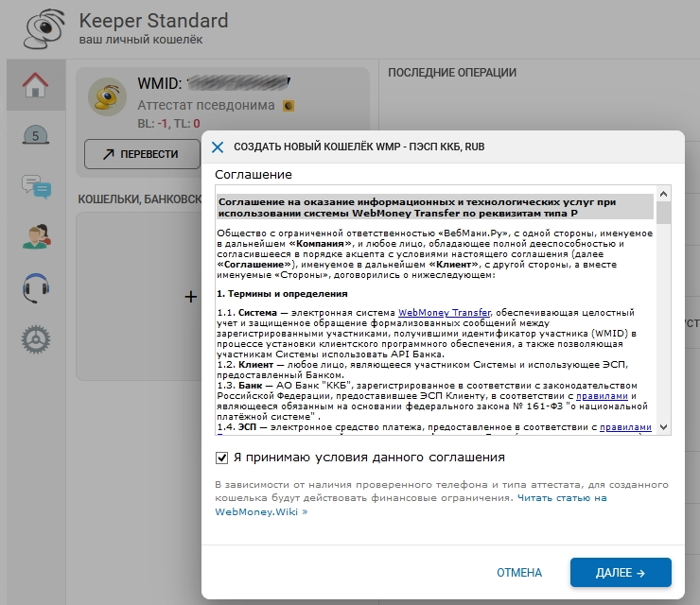Open the WebMoney Transfer link in agreement
Image resolution: width=700 pixels, height=605 pixels.
(444, 312)
